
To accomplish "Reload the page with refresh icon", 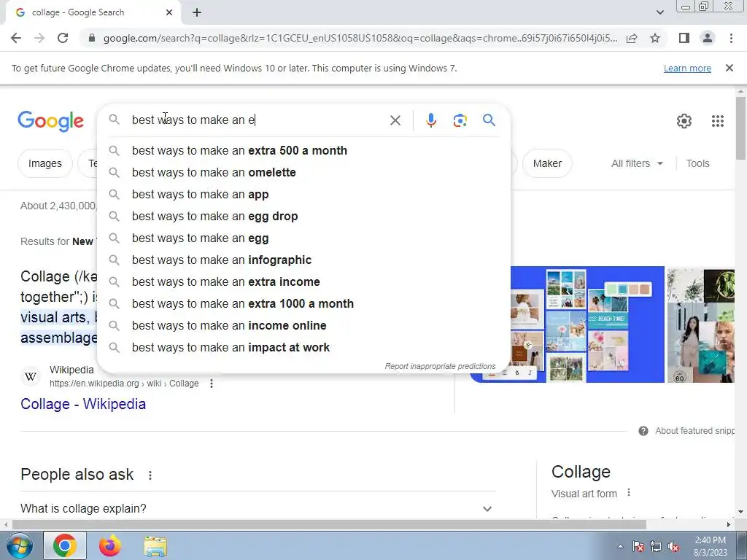I will (x=63, y=38).
